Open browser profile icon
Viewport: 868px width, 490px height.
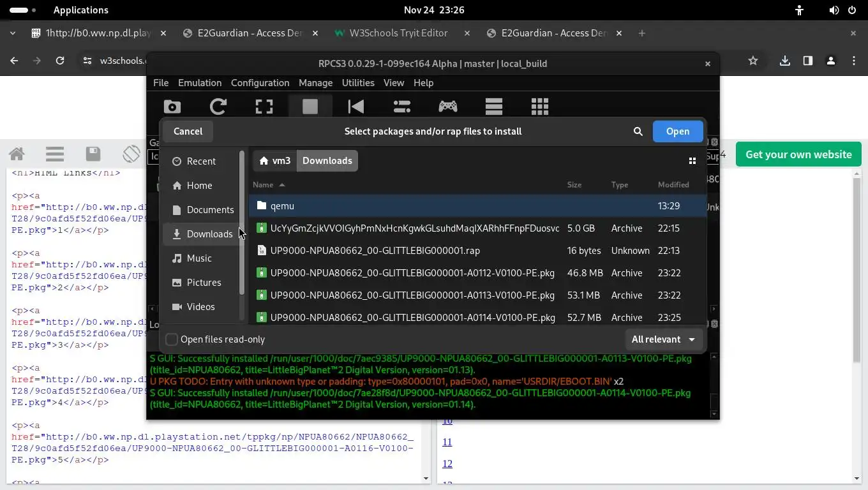pyautogui.click(x=831, y=61)
